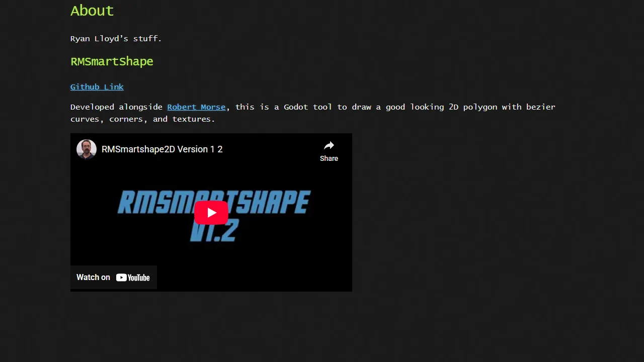Click the Share label text
Image resolution: width=644 pixels, height=362 pixels.
[329, 158]
